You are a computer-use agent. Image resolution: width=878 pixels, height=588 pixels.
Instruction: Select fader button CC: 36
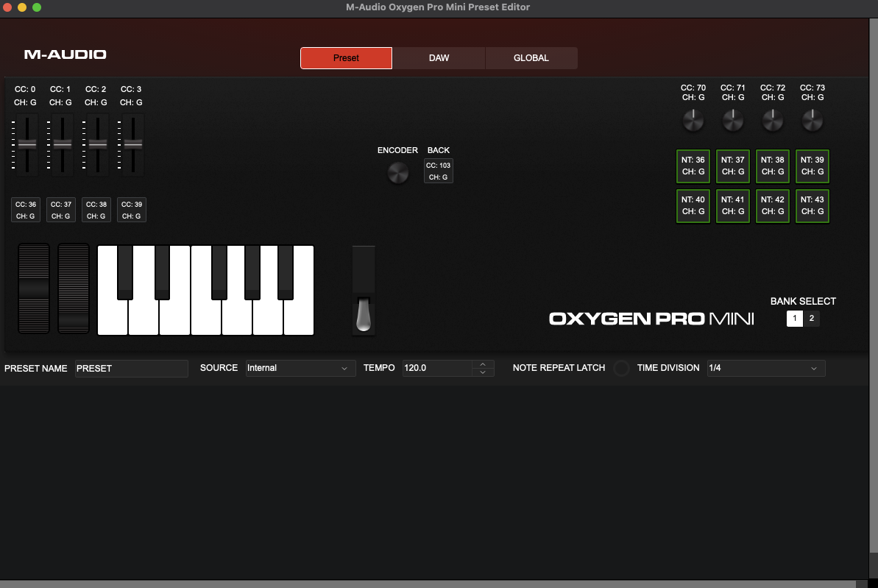(x=26, y=210)
